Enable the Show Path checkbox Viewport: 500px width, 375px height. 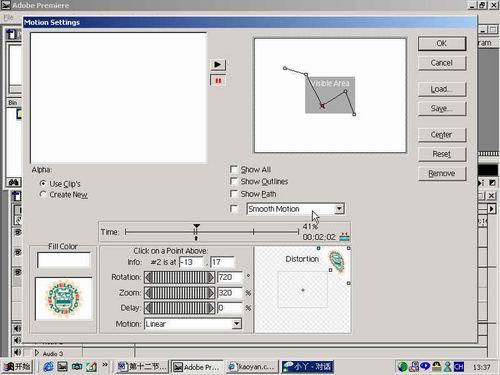click(234, 194)
